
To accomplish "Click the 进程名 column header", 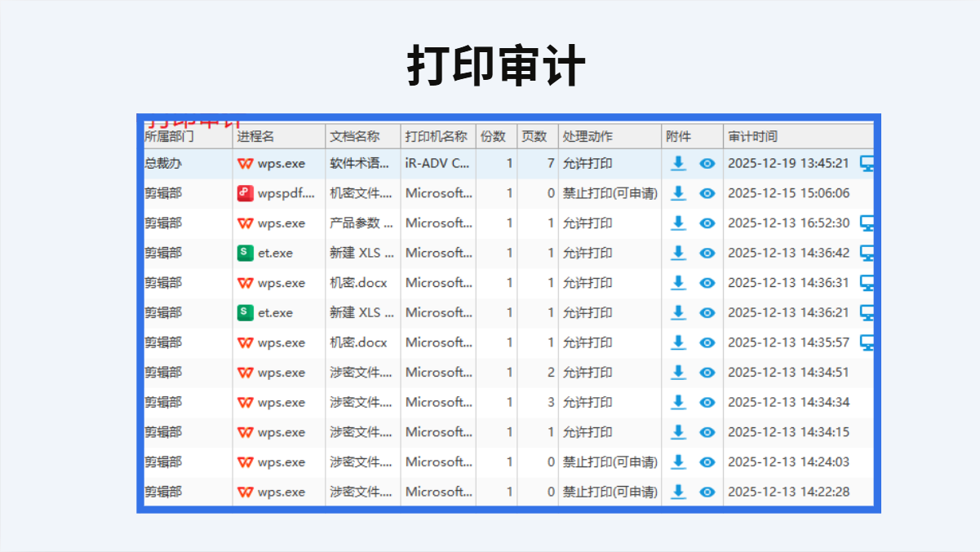I will pos(256,136).
